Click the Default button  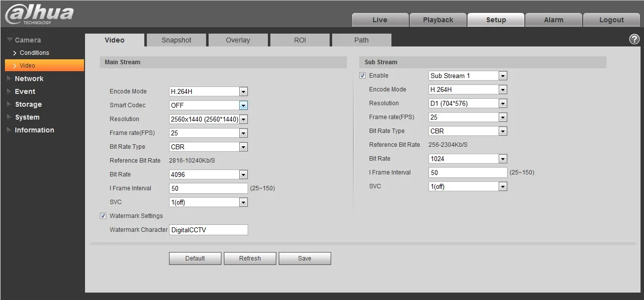point(195,258)
